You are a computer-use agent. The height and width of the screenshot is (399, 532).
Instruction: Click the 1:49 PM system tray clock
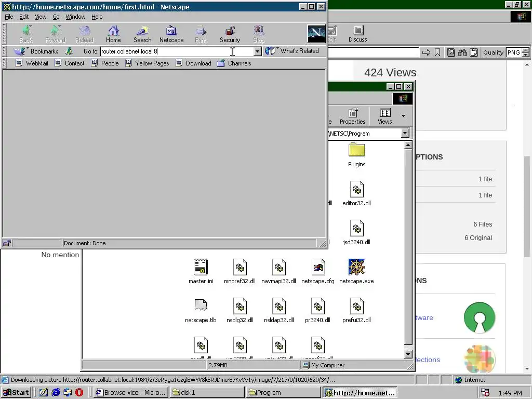point(510,393)
